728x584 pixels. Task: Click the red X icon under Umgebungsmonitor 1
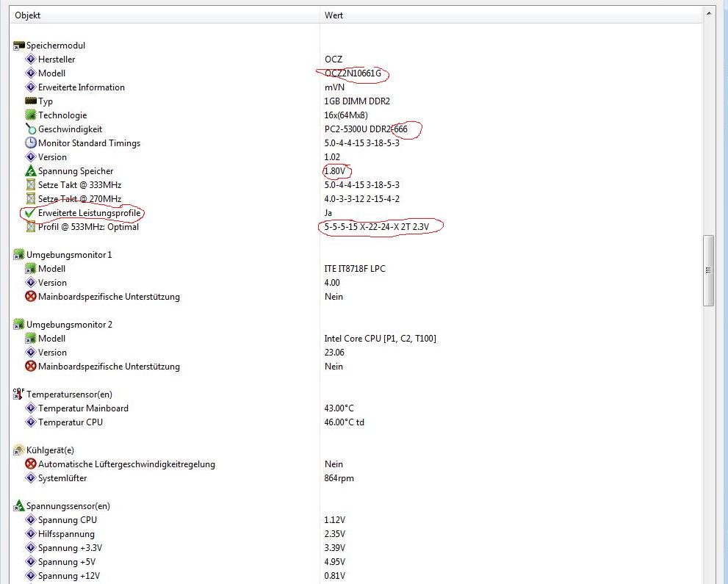[31, 297]
